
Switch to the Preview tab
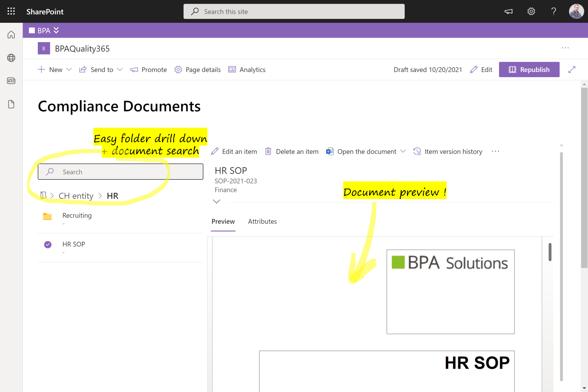click(x=223, y=222)
